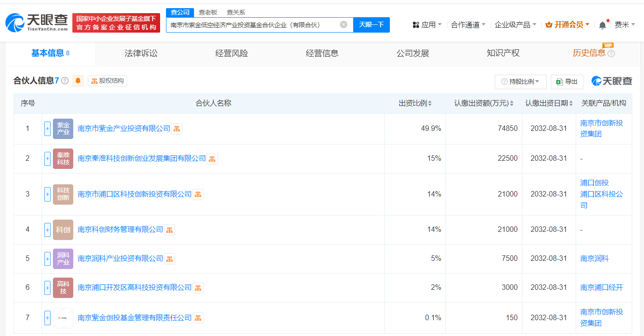Click equity structure icon for 南京润科产业投资有限公司
This screenshot has width=644, height=336.
pos(170,259)
